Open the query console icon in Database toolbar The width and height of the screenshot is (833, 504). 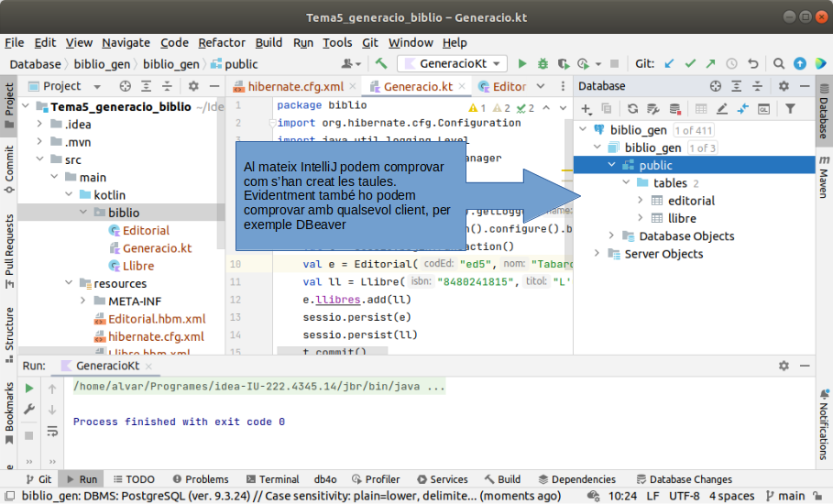pos(763,109)
